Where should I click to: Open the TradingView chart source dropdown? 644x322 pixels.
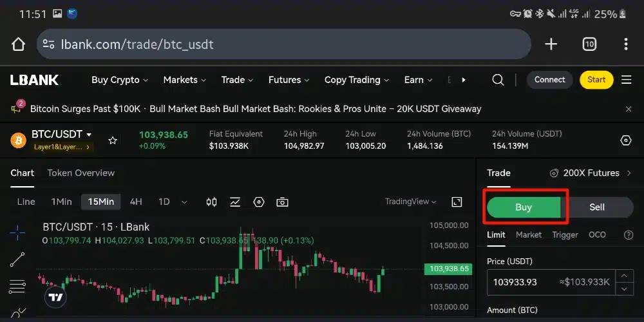pyautogui.click(x=410, y=202)
